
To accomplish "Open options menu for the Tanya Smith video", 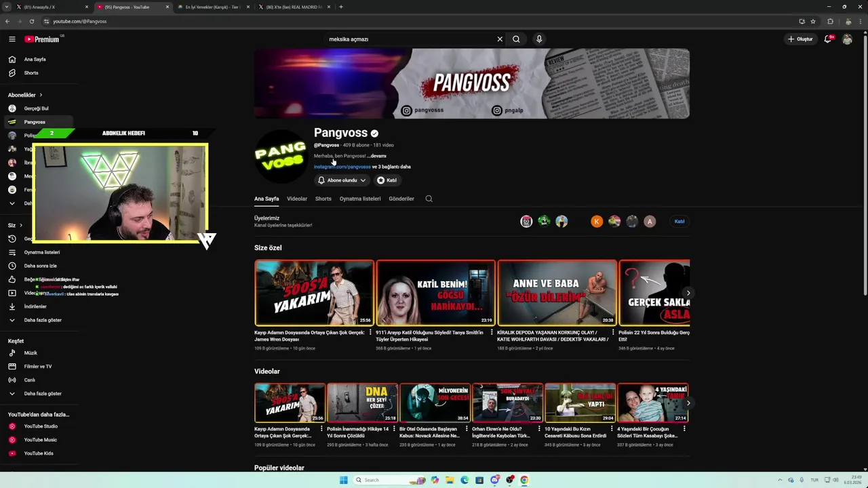I will point(492,333).
